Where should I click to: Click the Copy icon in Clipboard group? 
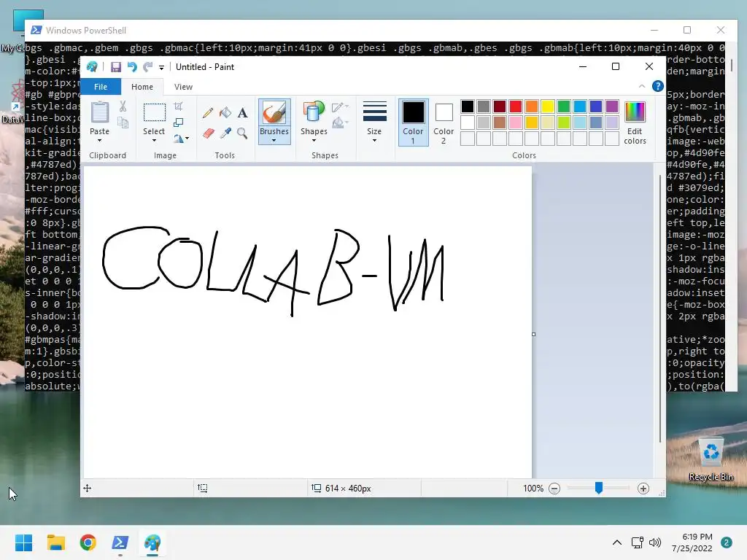123,122
